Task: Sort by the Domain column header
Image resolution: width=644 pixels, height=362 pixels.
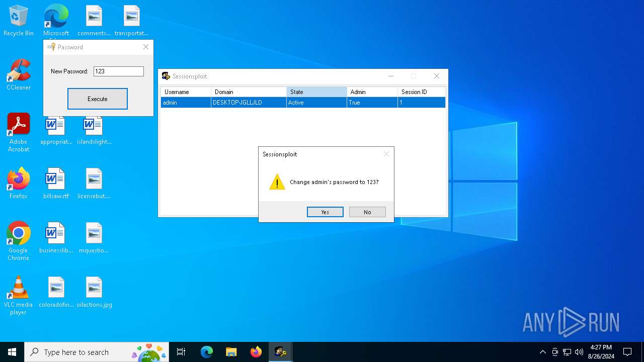Action: coord(249,92)
